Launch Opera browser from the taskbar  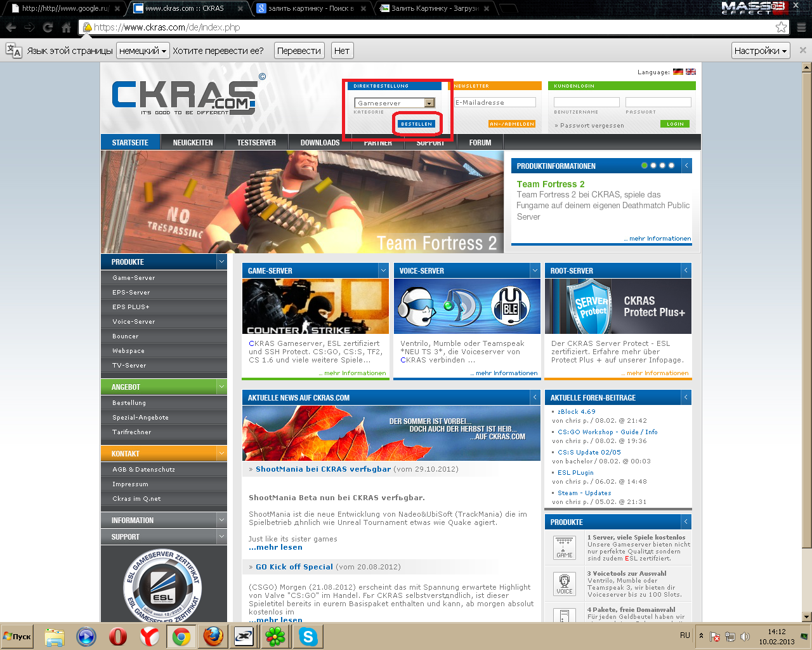click(118, 636)
